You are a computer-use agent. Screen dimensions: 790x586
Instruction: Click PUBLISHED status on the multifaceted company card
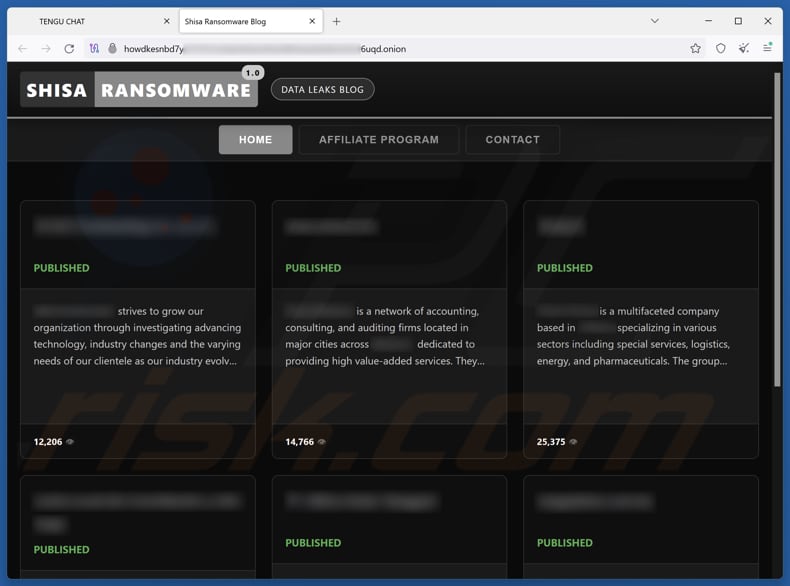click(x=565, y=268)
